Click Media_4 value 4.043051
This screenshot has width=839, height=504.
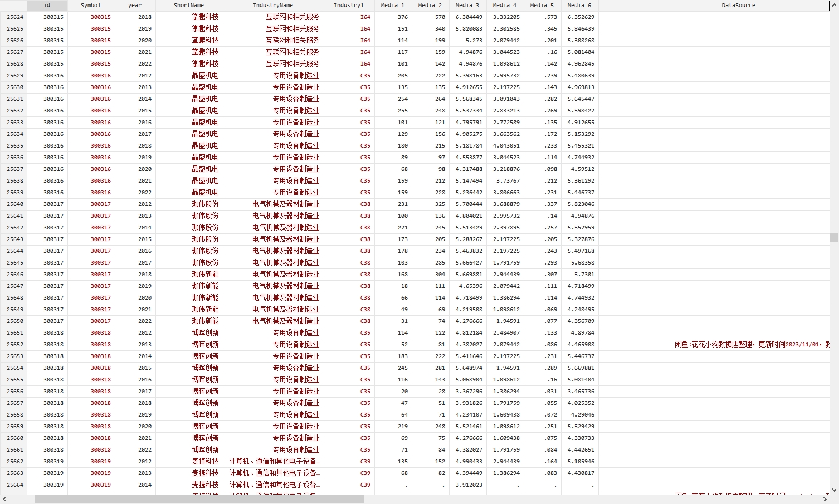[x=506, y=146]
